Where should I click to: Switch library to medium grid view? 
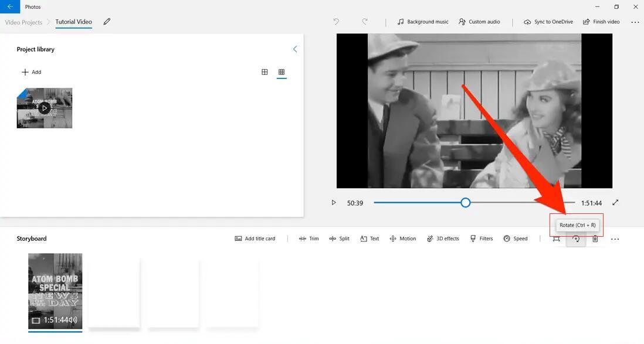(x=265, y=72)
